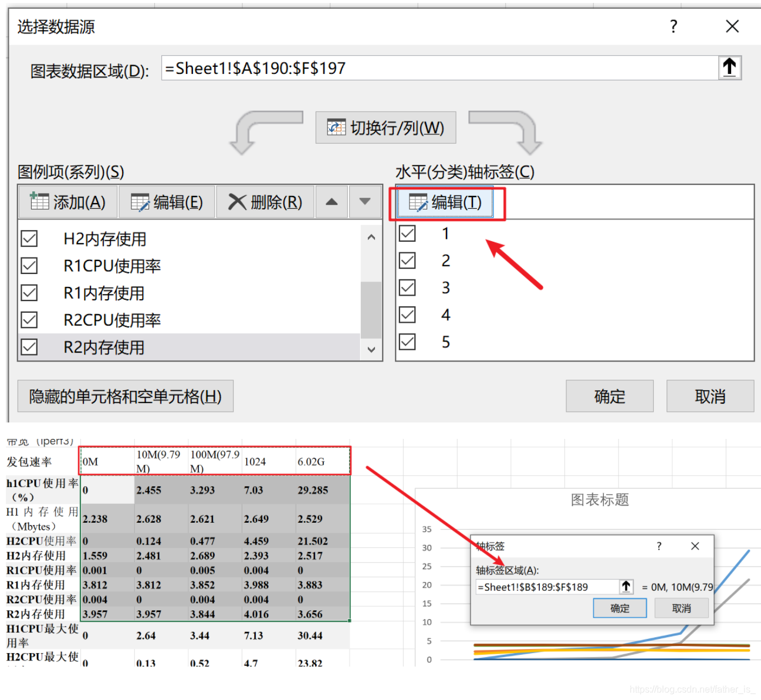This screenshot has height=700, width=761.
Task: Click cell with value 21.502
Action: 323,541
